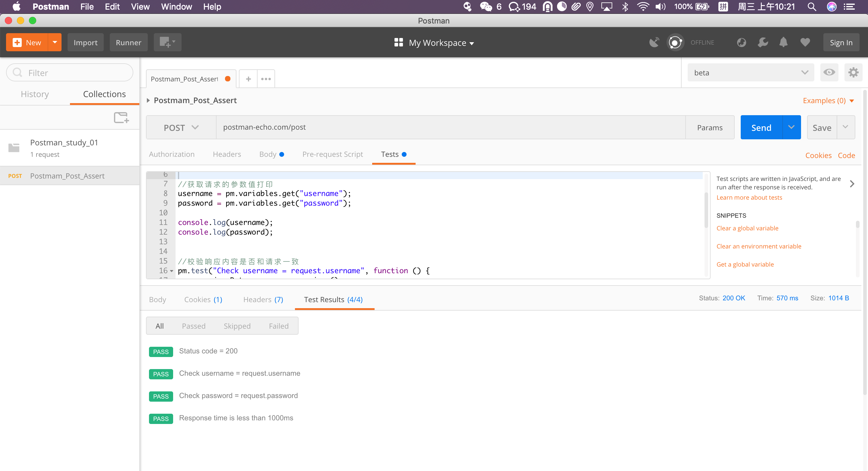Open the Examples (0) dropdown
The image size is (868, 471).
(828, 101)
